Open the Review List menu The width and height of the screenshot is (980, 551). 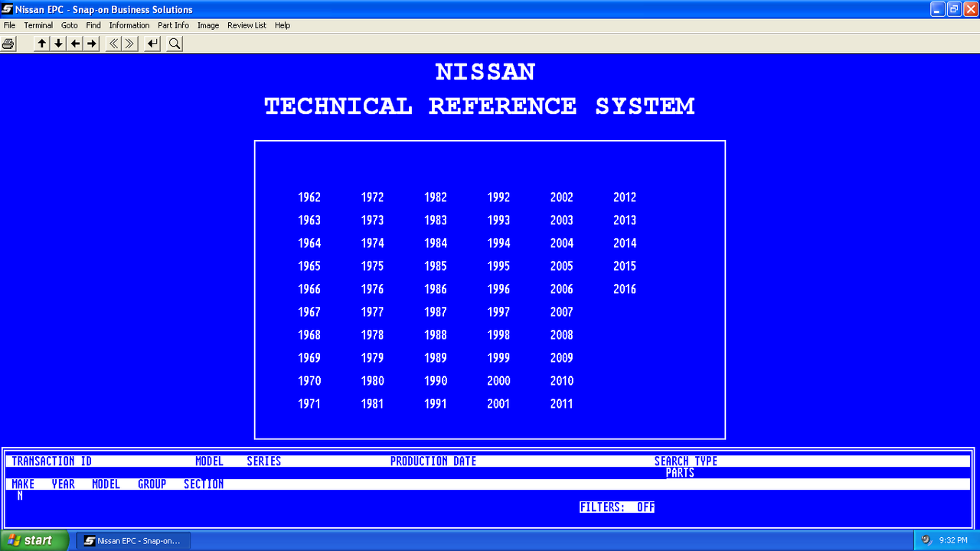tap(247, 25)
